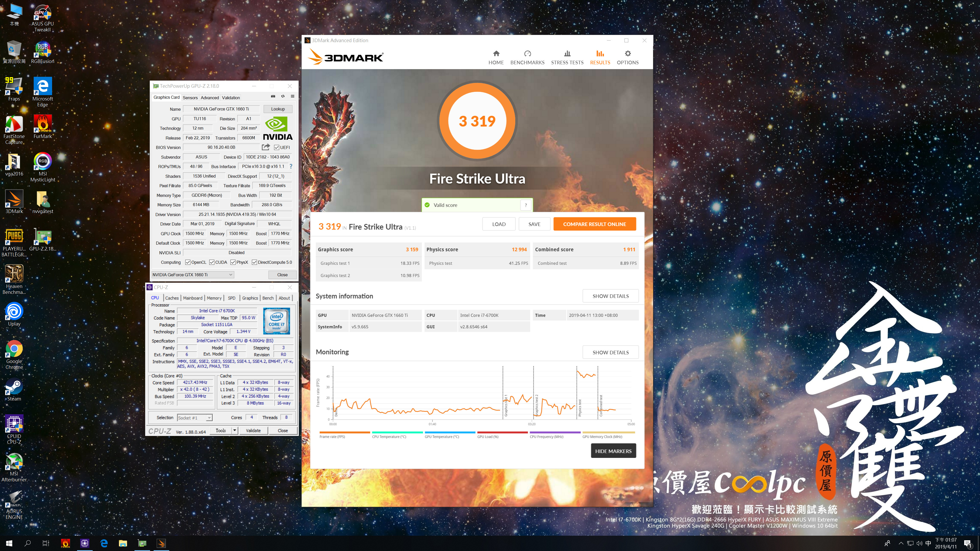Image resolution: width=980 pixels, height=551 pixels.
Task: Switch to GPU-Z Sensors tab
Action: click(x=190, y=98)
